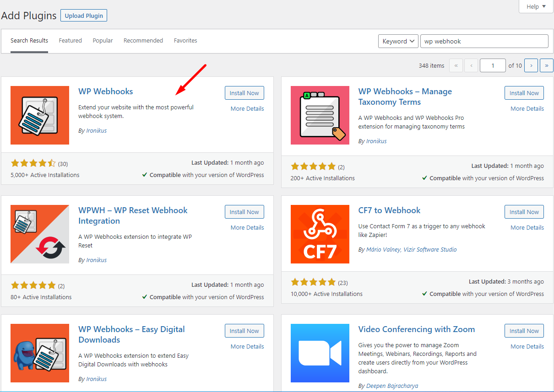View More Details for CF7 to Webhook
Viewport: 554px width, 392px height.
pos(527,228)
